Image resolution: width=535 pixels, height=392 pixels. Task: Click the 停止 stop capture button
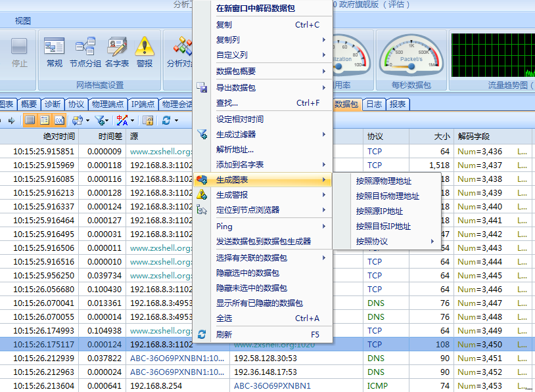coord(19,53)
